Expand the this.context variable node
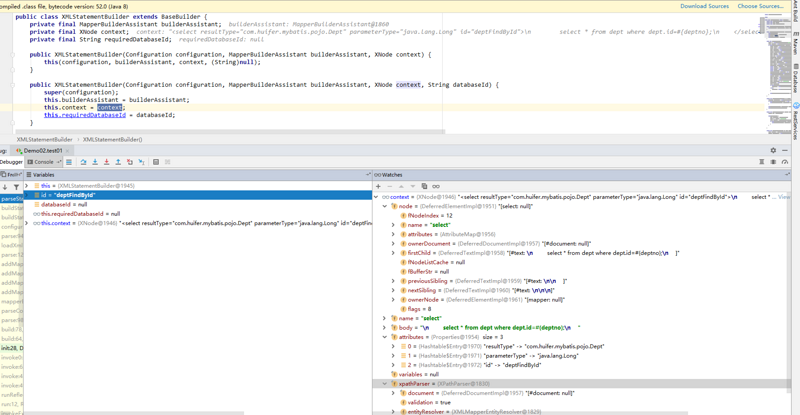Screen dimensions: 800x415 (x=27, y=223)
